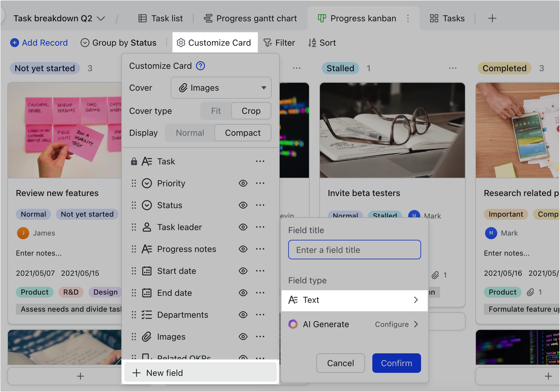Click the Add Record plus icon

(x=14, y=43)
